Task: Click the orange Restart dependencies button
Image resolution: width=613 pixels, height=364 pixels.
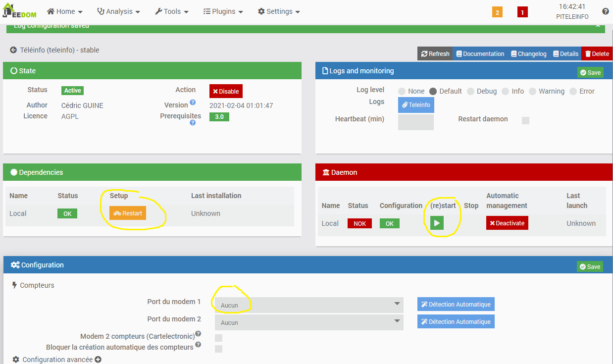Action: 128,213
